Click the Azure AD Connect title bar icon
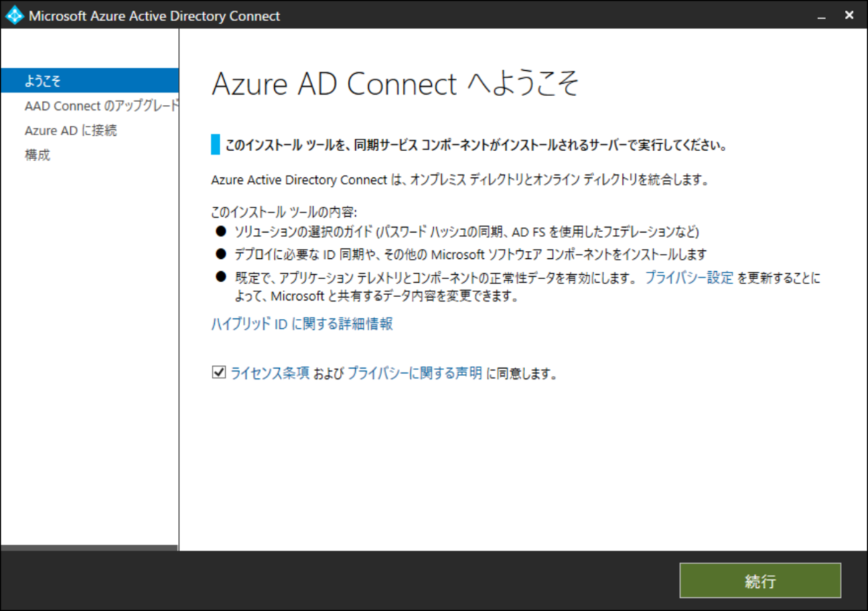Viewport: 868px width, 611px height. pyautogui.click(x=14, y=15)
